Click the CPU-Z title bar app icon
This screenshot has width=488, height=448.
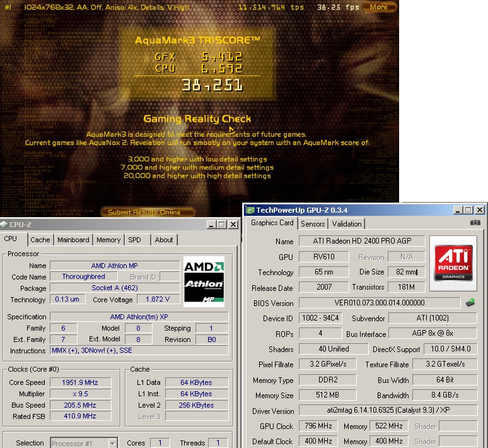click(x=4, y=224)
